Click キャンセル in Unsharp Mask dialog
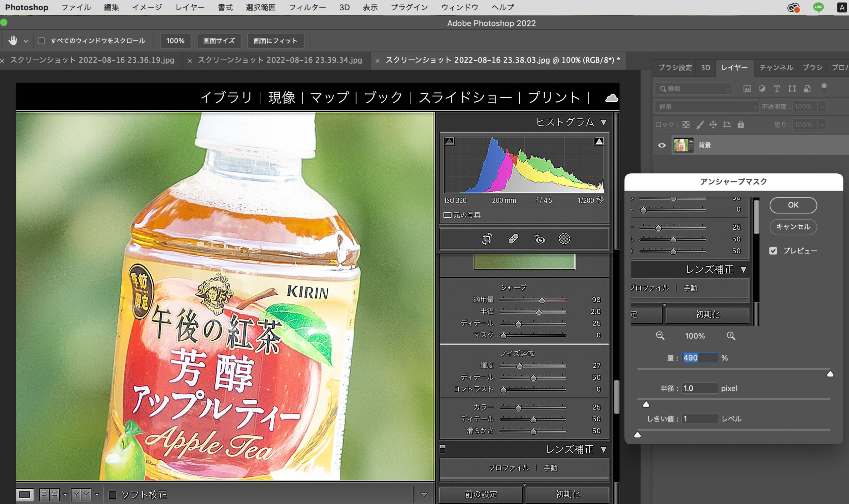The width and height of the screenshot is (849, 504). [x=793, y=227]
